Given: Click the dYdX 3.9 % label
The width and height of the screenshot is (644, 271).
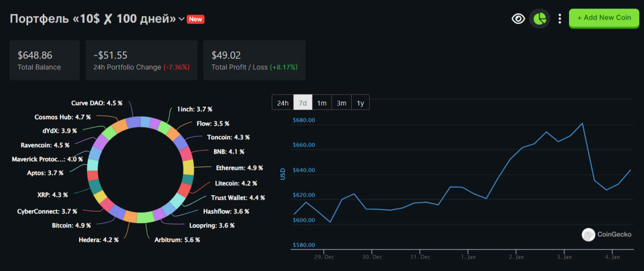Looking at the screenshot, I should click(60, 131).
